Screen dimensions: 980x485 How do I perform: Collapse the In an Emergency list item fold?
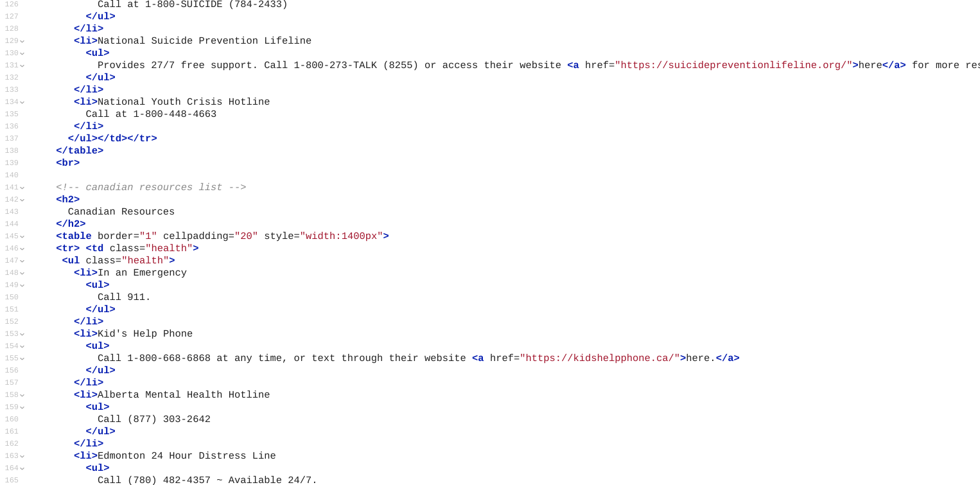coord(22,273)
